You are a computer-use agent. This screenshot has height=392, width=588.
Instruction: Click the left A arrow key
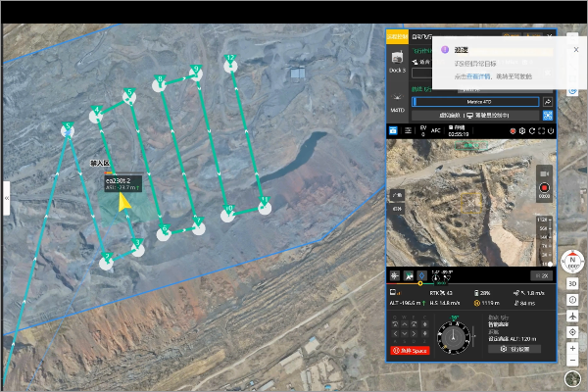click(395, 333)
